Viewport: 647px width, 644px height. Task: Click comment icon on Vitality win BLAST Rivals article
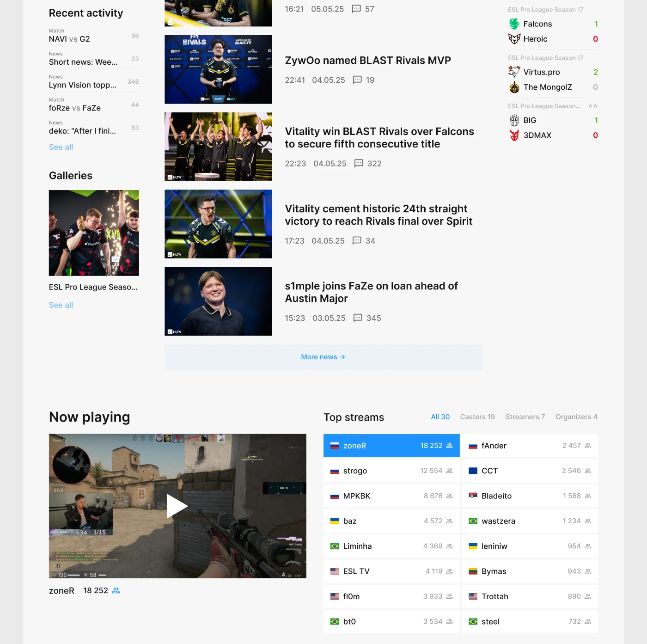pyautogui.click(x=359, y=164)
